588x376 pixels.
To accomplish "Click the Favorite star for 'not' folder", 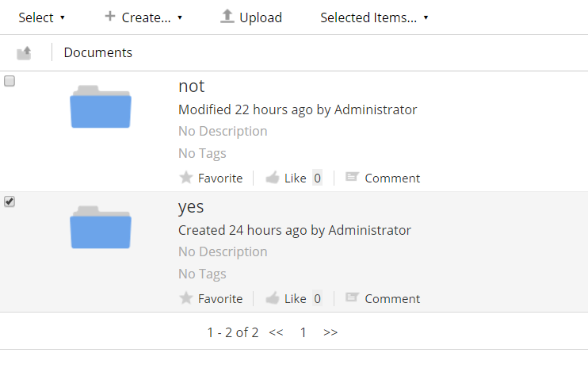I will [x=186, y=178].
